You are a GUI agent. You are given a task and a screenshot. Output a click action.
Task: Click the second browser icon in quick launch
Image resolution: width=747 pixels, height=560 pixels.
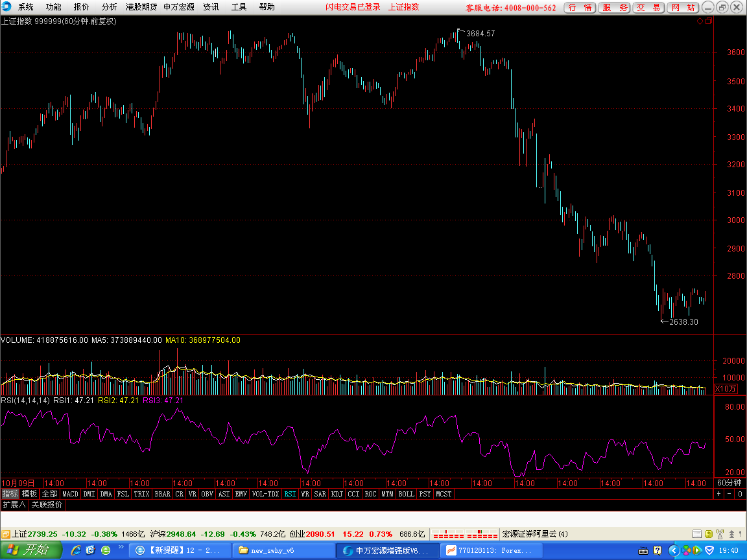(91, 550)
